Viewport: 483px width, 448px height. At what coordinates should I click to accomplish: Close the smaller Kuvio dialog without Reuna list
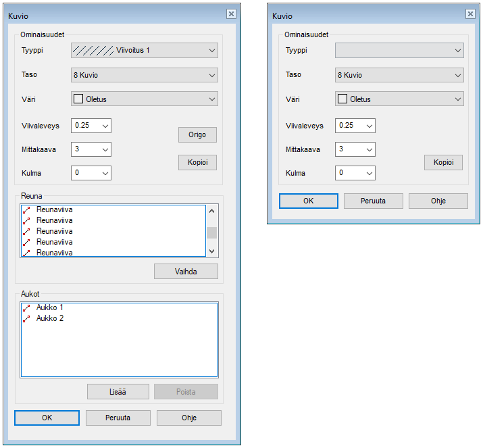[470, 14]
